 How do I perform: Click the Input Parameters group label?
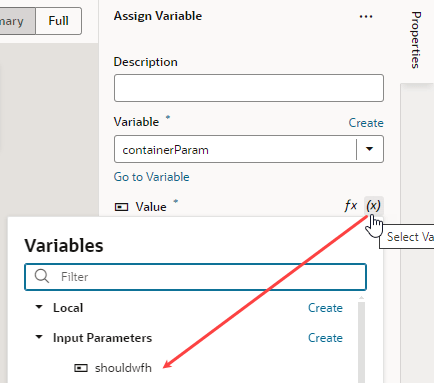pyautogui.click(x=102, y=338)
